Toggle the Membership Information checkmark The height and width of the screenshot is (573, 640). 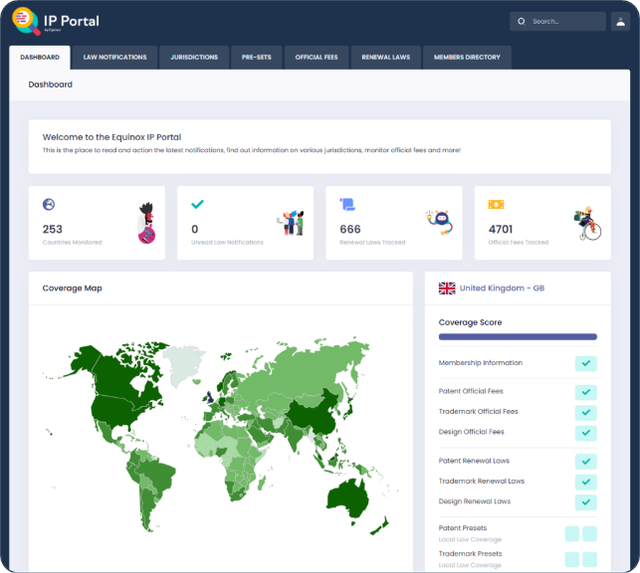(x=586, y=364)
